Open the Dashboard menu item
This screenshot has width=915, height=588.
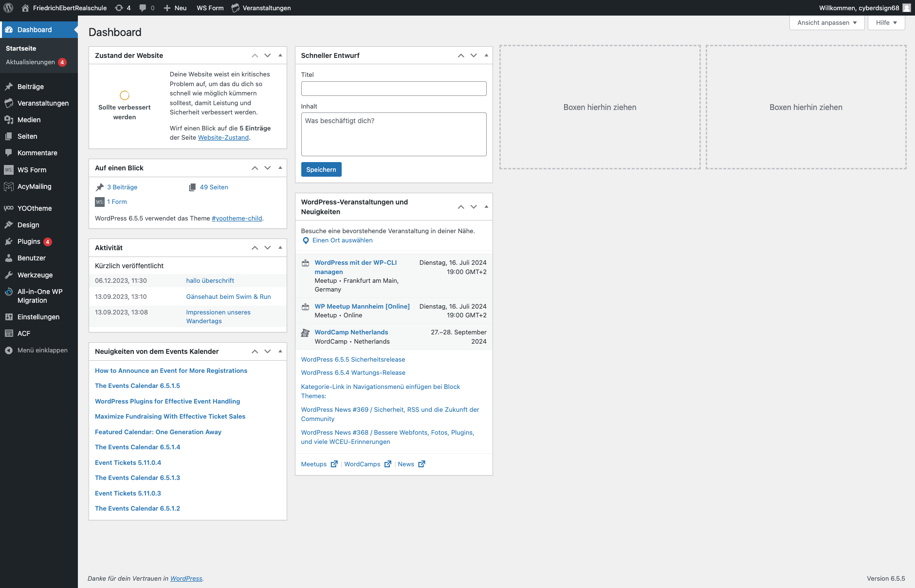39,30
